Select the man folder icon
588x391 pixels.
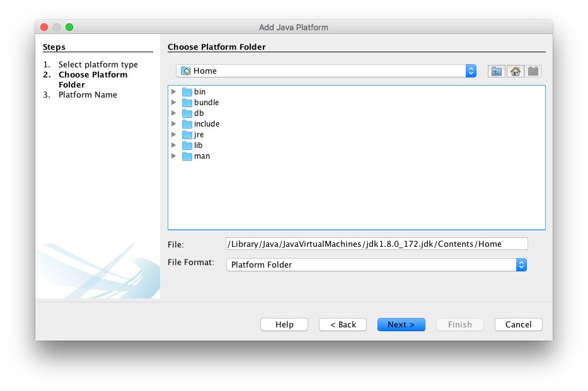187,156
